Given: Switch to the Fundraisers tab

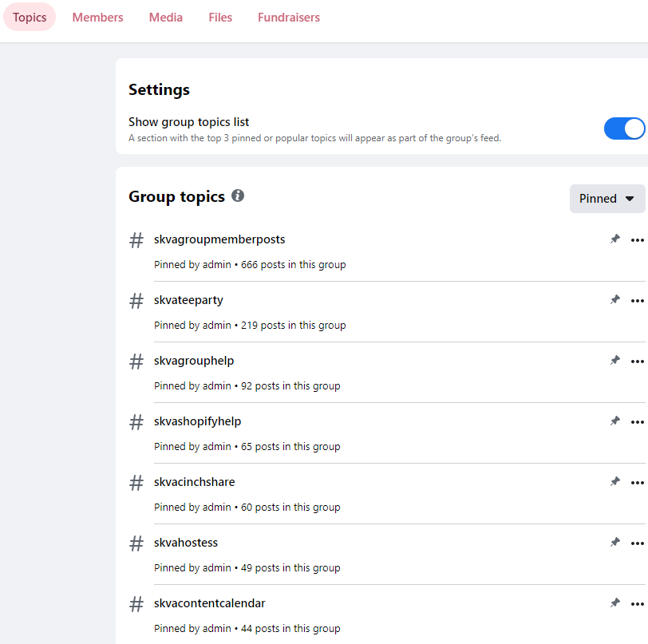Looking at the screenshot, I should (x=289, y=18).
